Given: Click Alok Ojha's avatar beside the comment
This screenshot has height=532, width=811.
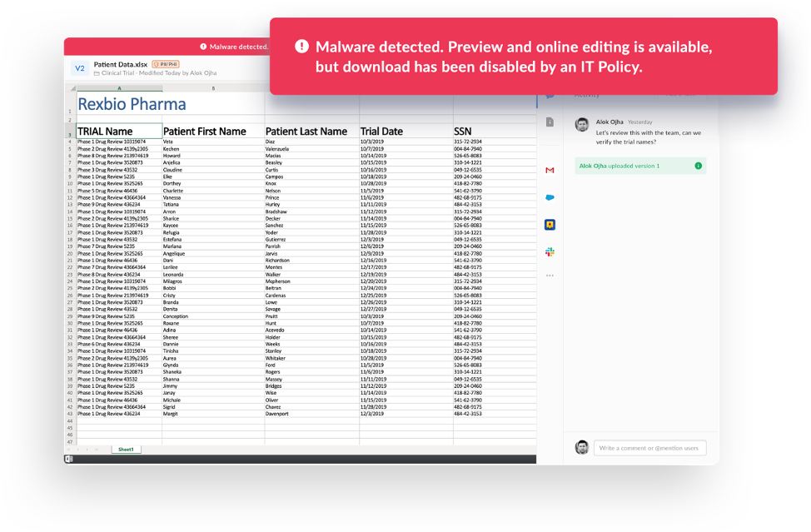Looking at the screenshot, I should 582,125.
